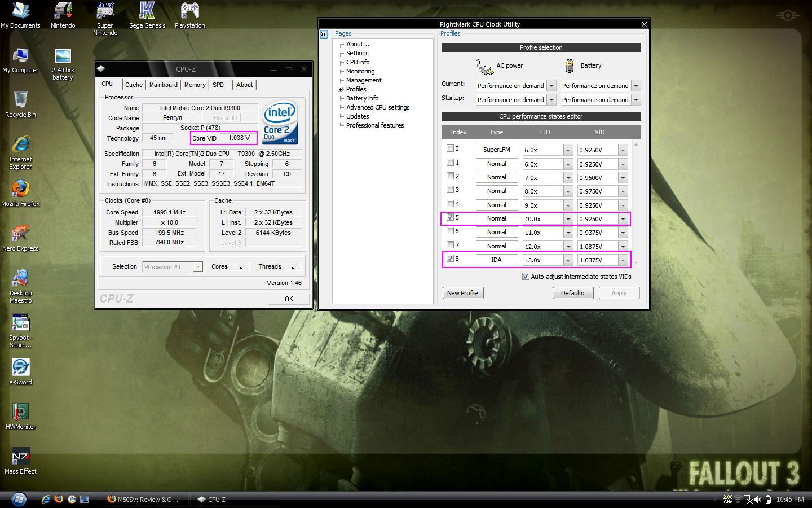Open the M50Sv Review taskbar button
This screenshot has height=508, width=812.
click(143, 500)
